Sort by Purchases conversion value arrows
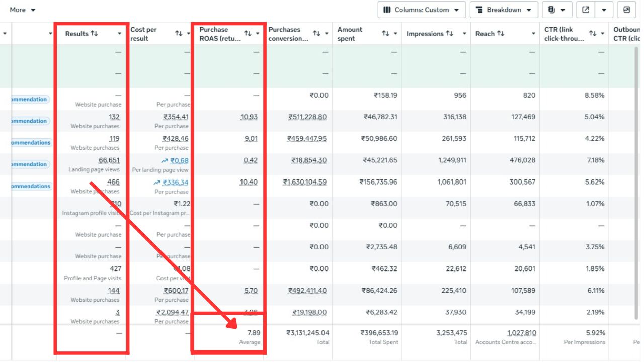The image size is (644, 362). point(316,34)
